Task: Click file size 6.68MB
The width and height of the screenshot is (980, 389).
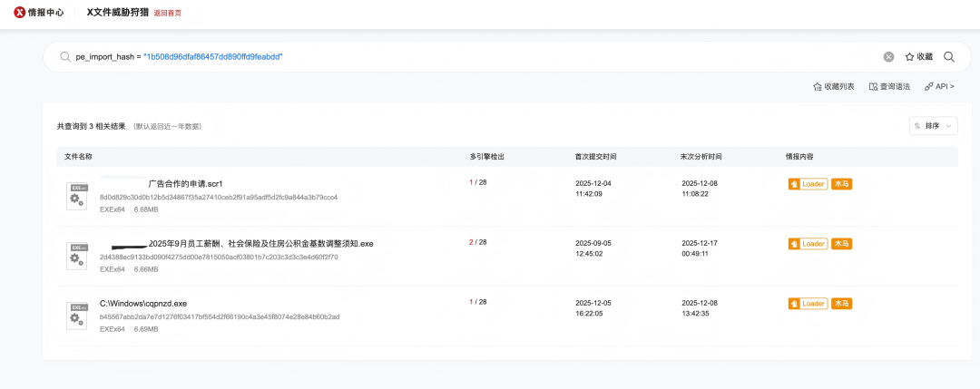Action: click(145, 209)
